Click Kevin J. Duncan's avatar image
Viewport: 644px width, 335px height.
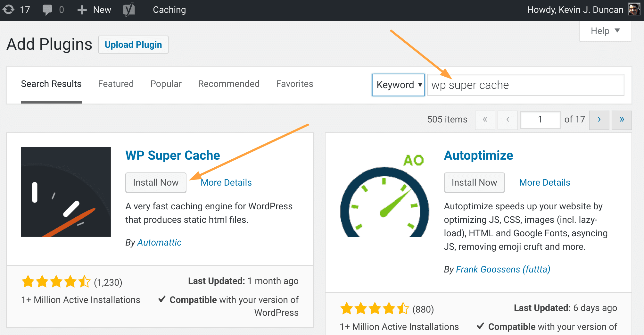pyautogui.click(x=634, y=10)
